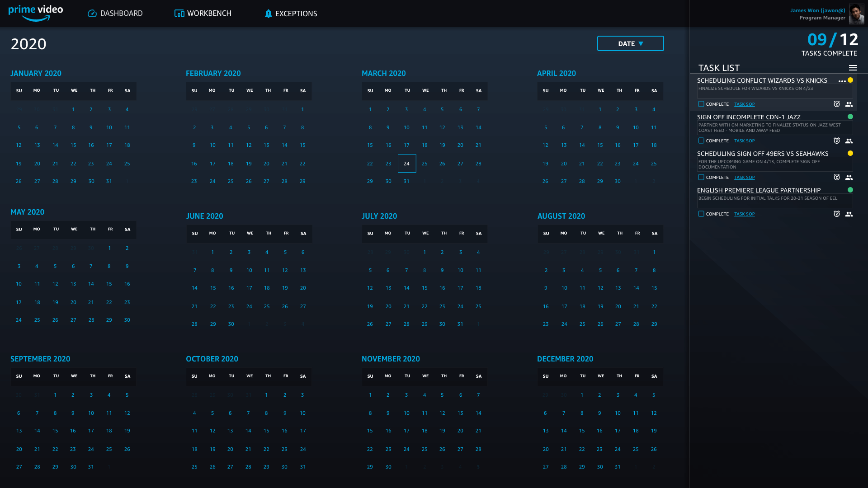Screen dimensions: 868x488
Task: Click the Exceptions bell icon
Action: [x=268, y=14]
